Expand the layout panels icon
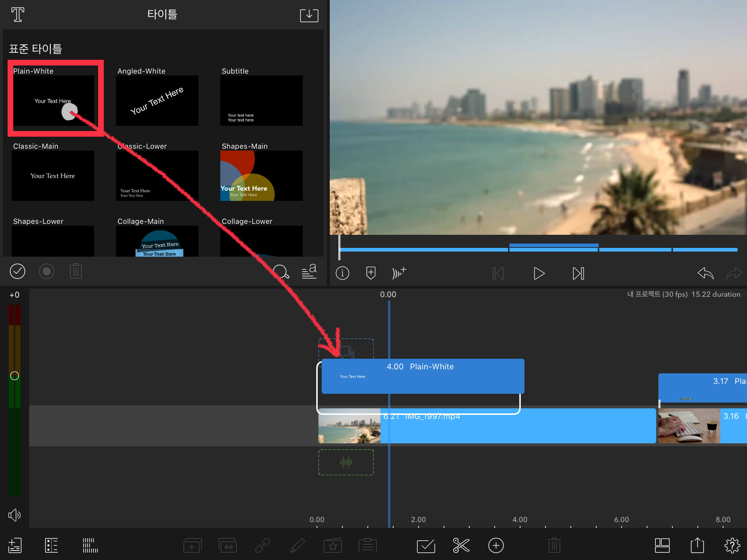The image size is (747, 560). coord(662,545)
